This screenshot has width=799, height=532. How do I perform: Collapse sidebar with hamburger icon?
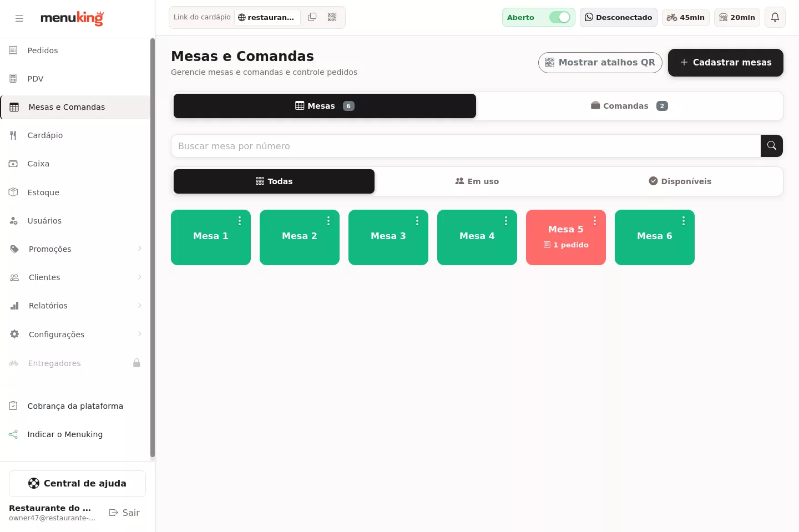point(19,18)
